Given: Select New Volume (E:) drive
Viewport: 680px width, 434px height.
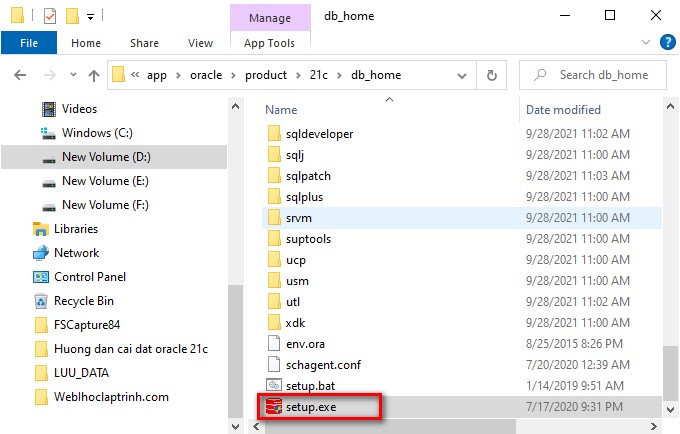Looking at the screenshot, I should point(105,181).
